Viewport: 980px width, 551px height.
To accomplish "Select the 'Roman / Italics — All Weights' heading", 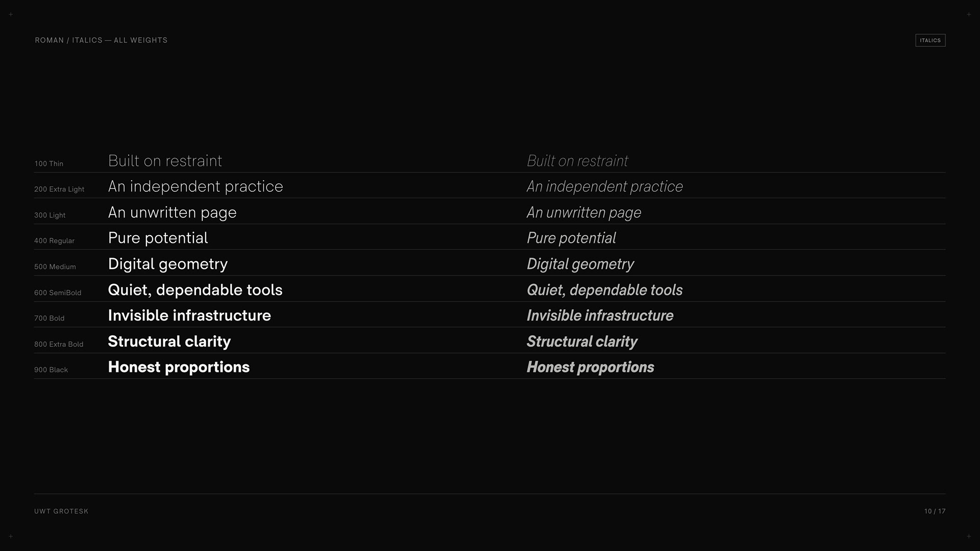I will (101, 40).
